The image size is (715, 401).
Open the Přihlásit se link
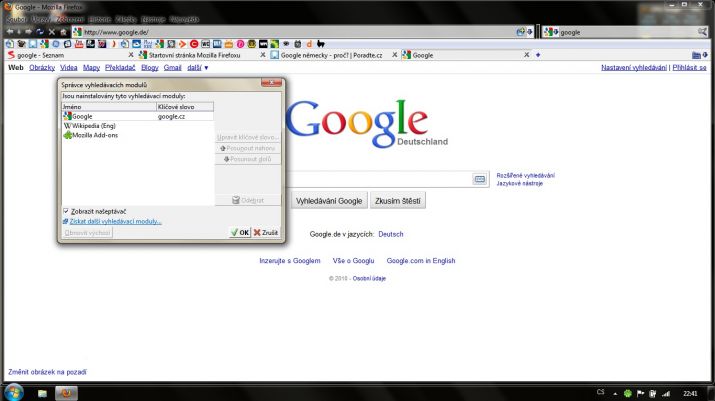coord(689,68)
